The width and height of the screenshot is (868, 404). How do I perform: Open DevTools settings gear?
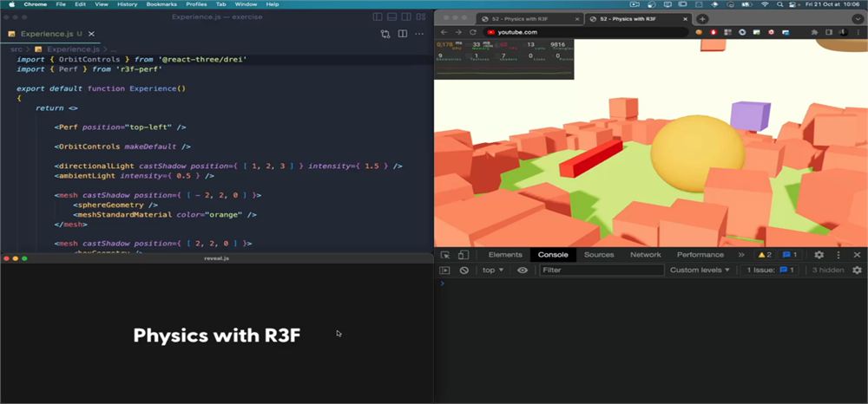819,255
